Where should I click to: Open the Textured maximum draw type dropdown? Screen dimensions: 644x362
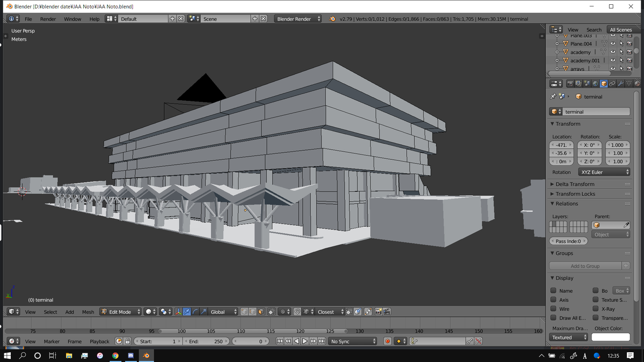tap(569, 337)
